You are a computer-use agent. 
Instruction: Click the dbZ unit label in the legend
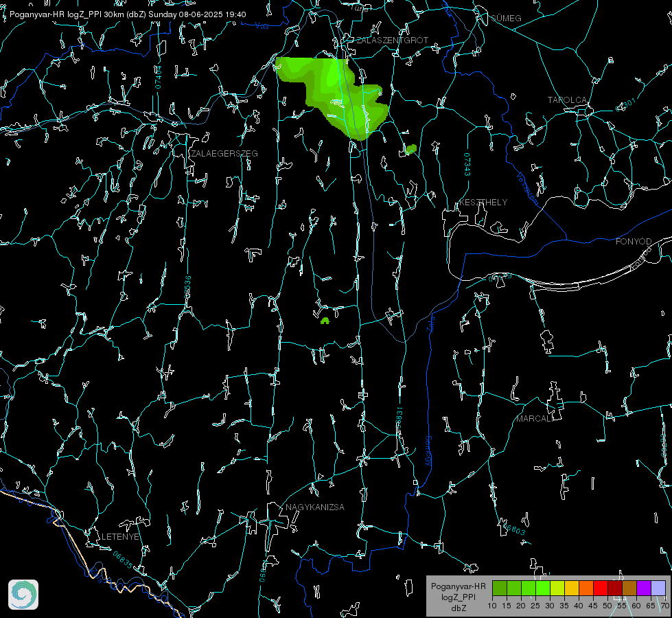pos(459,608)
